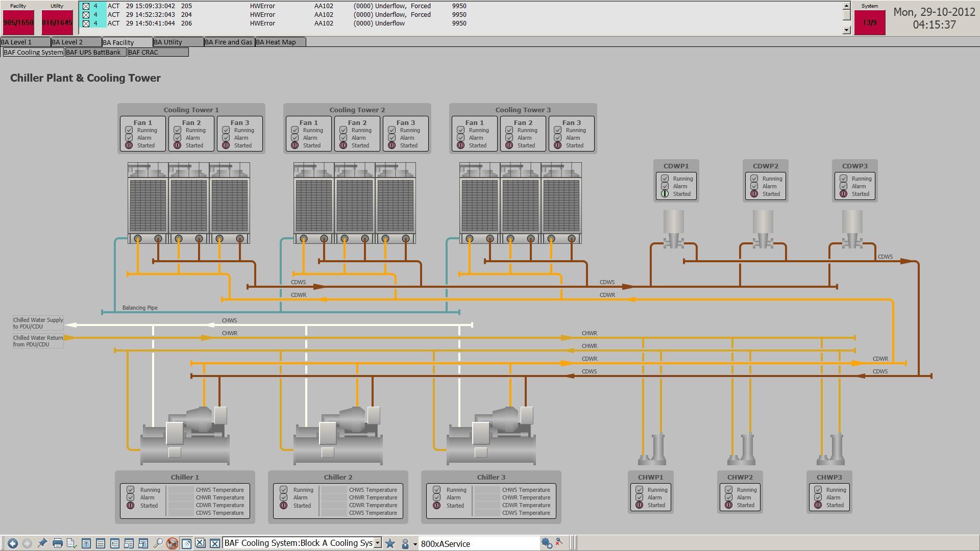
Task: Click the printer icon in the bottom toolbar
Action: [x=57, y=543]
